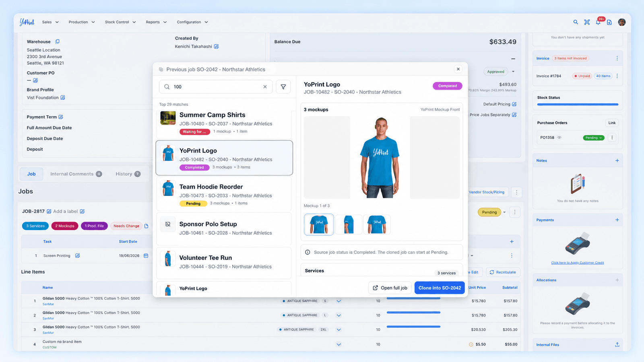Select the third mockup thumbnail
Image resolution: width=644 pixels, height=362 pixels.
[377, 224]
